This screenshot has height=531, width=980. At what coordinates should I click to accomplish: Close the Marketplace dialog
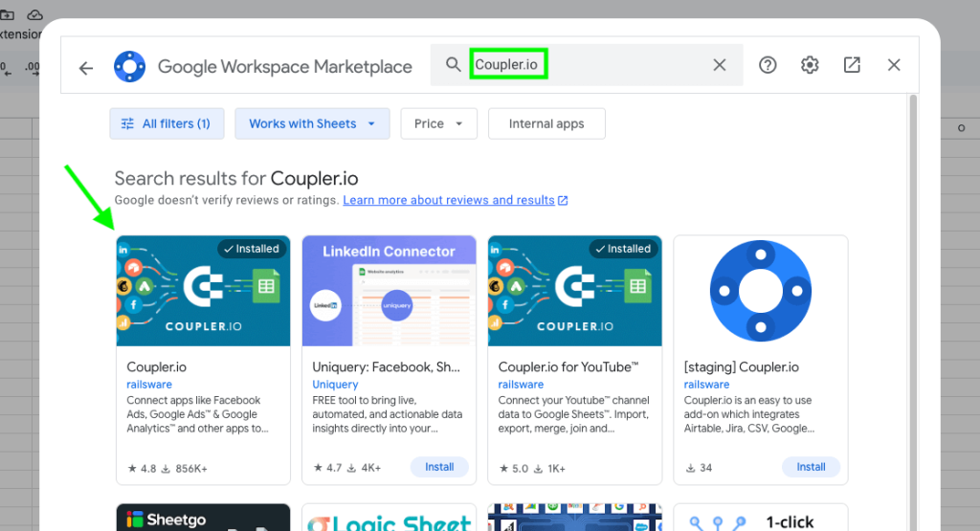pos(894,64)
